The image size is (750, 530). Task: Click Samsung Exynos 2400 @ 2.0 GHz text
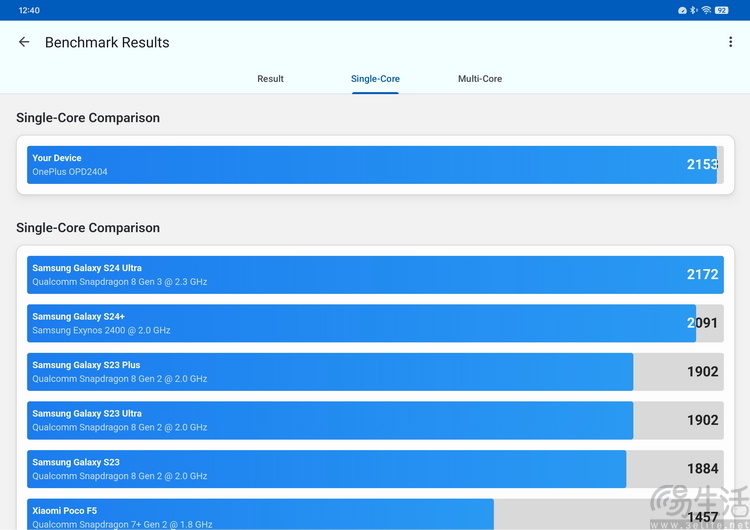[101, 330]
